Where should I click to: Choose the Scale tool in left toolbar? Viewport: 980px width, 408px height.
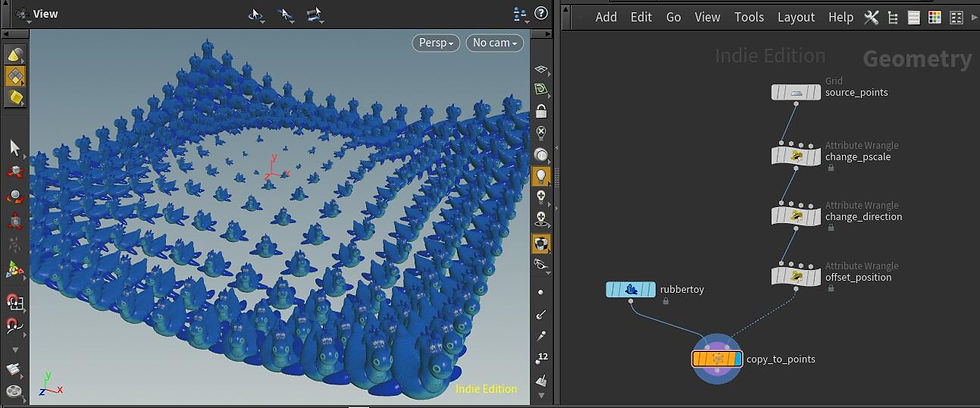coord(15,221)
